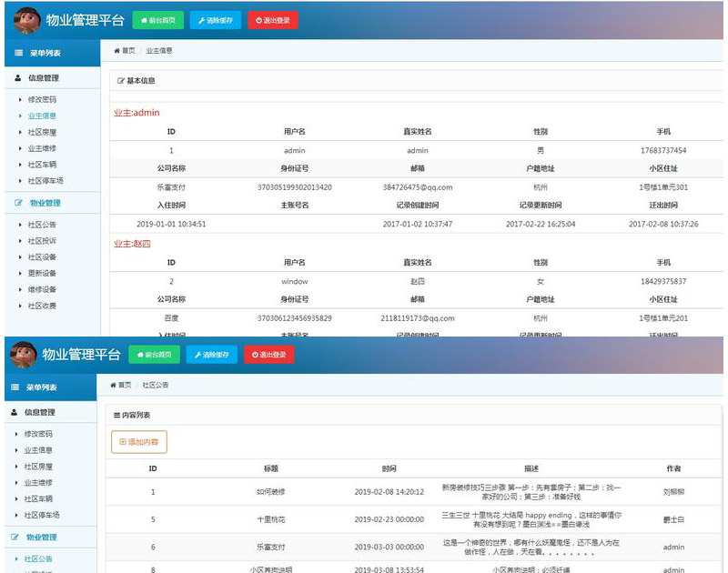This screenshot has width=728, height=573.
Task: Expand the 社区投诉 sidebar arrow
Action: [x=20, y=241]
